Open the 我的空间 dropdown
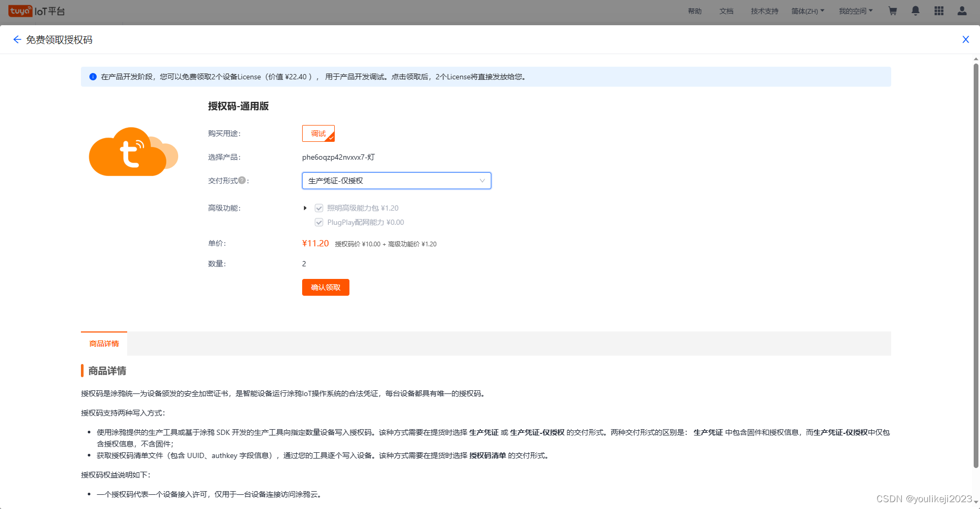This screenshot has height=509, width=980. point(855,11)
